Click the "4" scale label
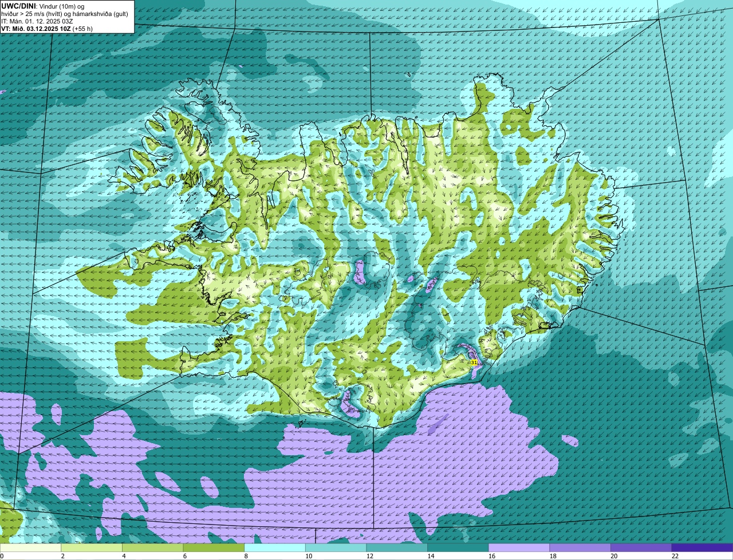The width and height of the screenshot is (733, 560). [x=124, y=556]
